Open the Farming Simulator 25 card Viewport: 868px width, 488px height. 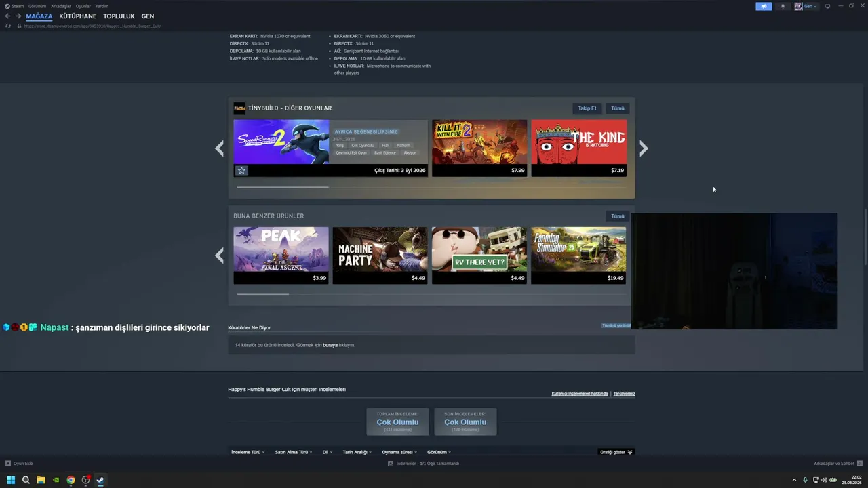pos(578,256)
